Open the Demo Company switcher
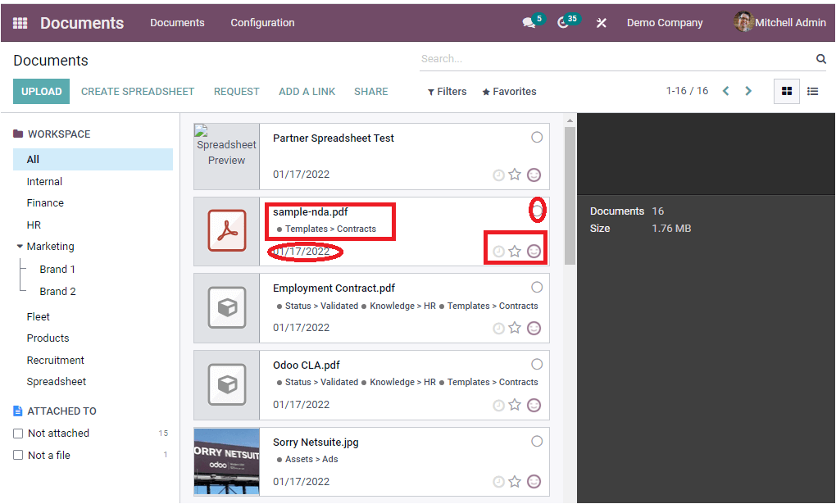836x504 pixels. pyautogui.click(x=665, y=22)
